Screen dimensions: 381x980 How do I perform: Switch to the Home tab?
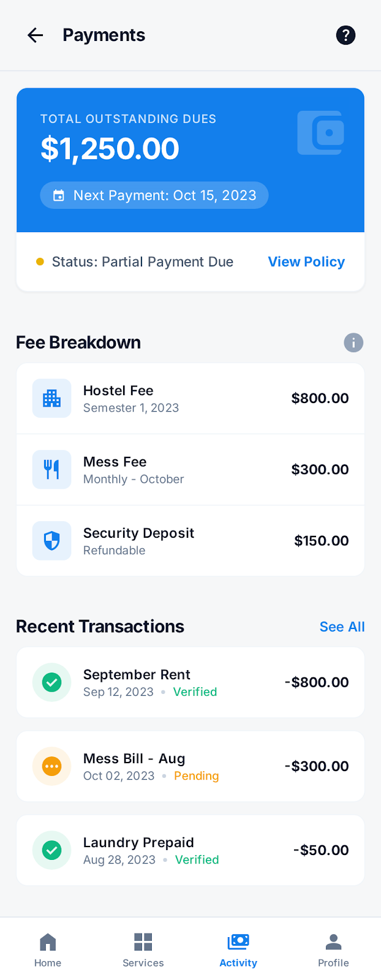point(48,949)
